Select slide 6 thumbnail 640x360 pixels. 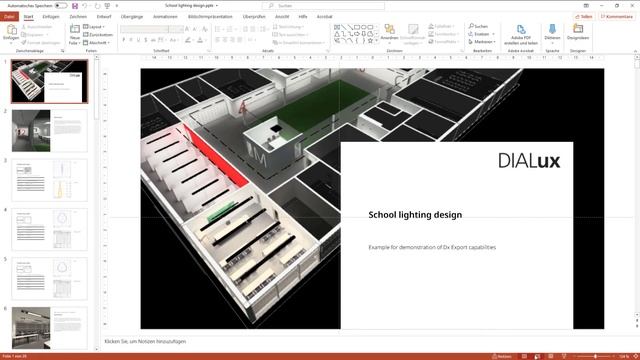point(49,328)
